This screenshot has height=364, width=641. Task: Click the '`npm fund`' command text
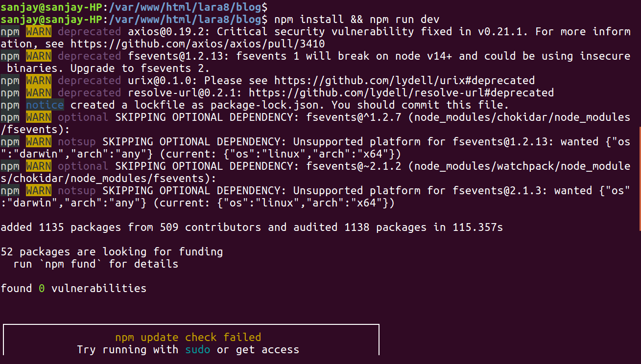click(70, 264)
